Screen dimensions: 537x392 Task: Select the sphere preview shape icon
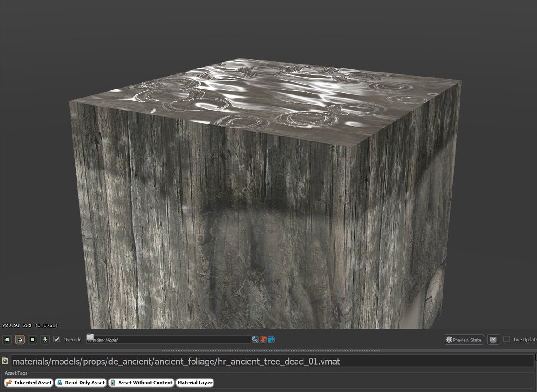(7, 340)
